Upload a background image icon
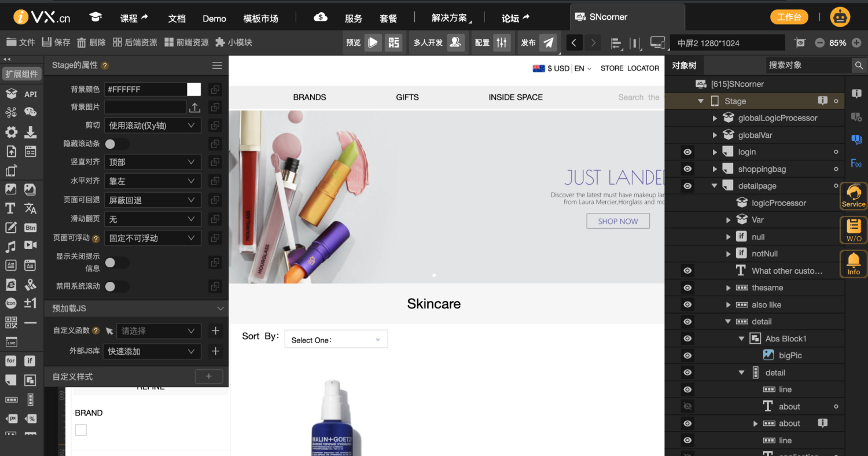Image resolution: width=868 pixels, height=456 pixels. 195,108
